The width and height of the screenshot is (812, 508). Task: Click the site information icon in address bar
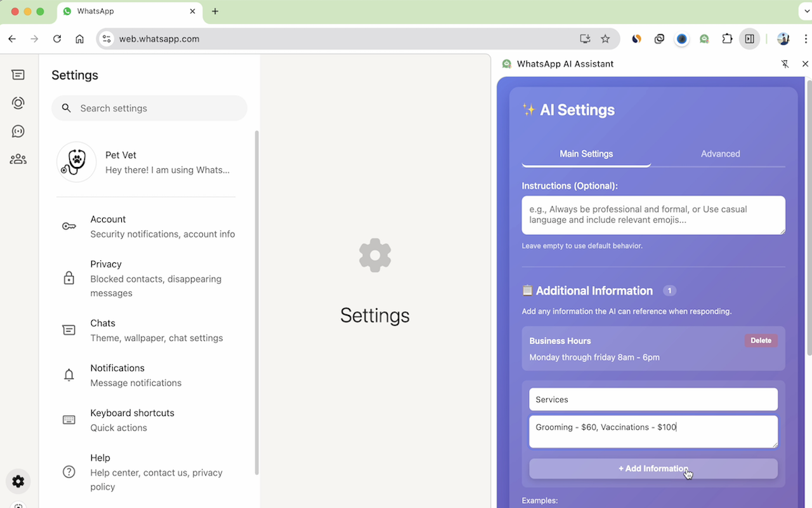click(107, 39)
